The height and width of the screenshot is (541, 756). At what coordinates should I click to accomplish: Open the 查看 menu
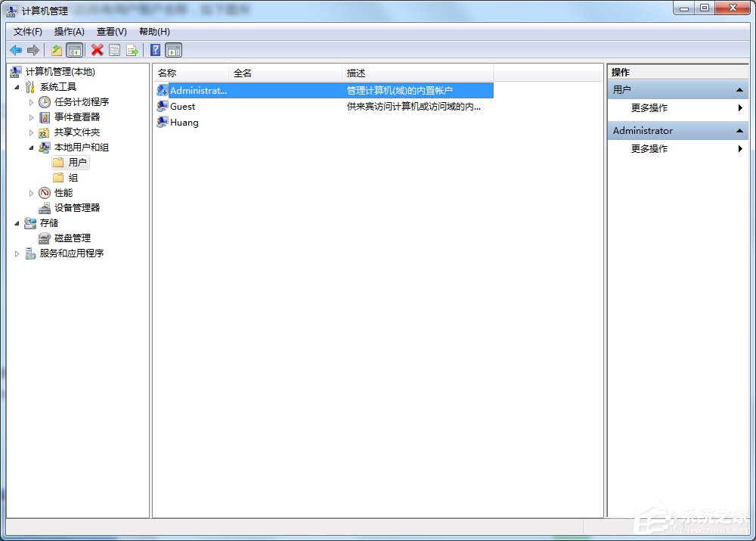110,31
